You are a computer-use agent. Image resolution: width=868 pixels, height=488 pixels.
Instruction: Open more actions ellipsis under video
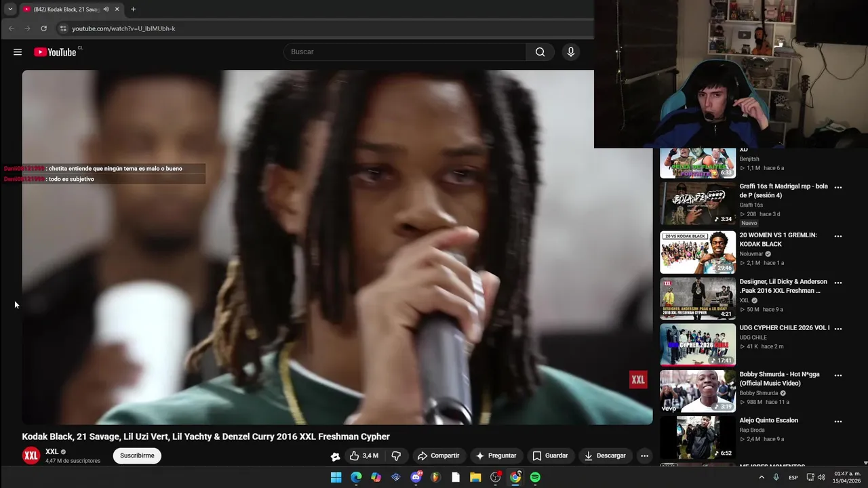[644, 455]
